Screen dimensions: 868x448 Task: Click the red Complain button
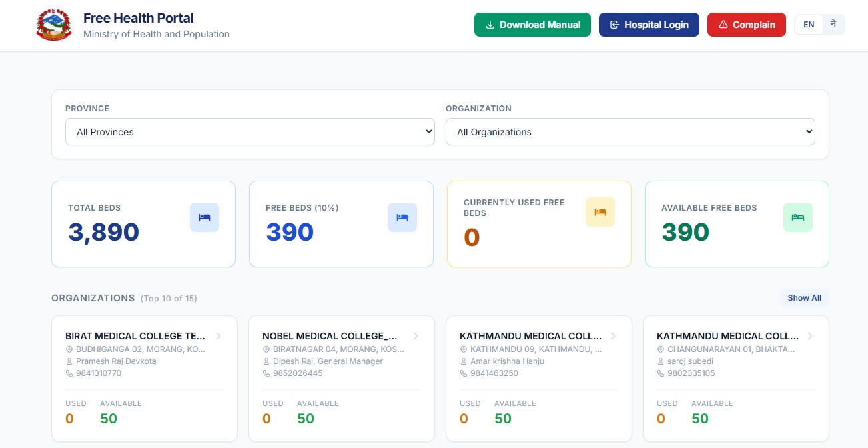746,25
